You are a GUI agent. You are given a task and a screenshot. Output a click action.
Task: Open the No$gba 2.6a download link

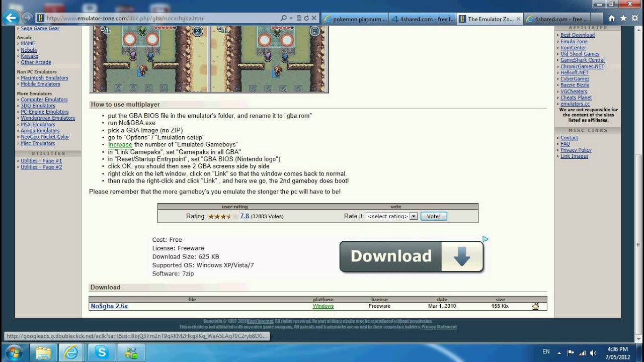(x=109, y=306)
